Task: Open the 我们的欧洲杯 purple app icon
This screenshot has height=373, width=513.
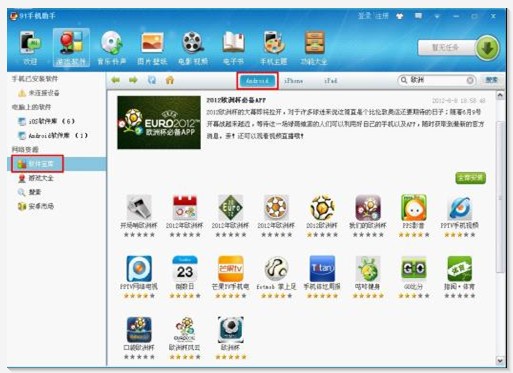Action: (368, 207)
